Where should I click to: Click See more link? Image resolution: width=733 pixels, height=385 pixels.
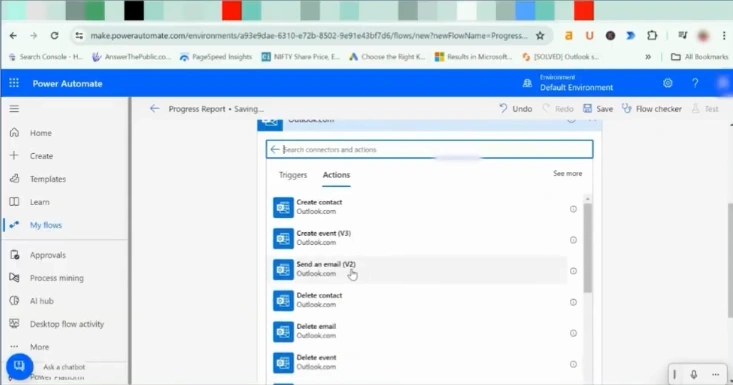pyautogui.click(x=568, y=173)
